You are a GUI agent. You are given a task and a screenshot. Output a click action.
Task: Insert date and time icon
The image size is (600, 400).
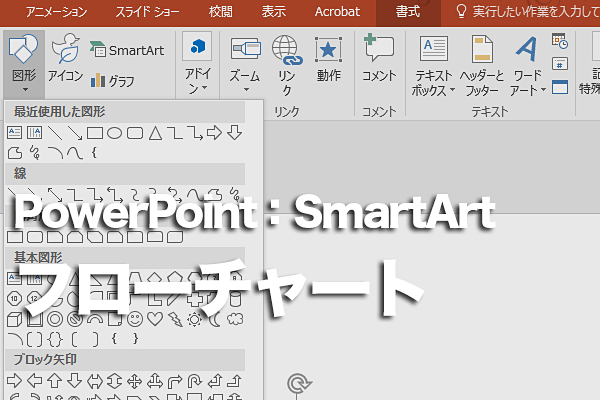pyautogui.click(x=560, y=41)
